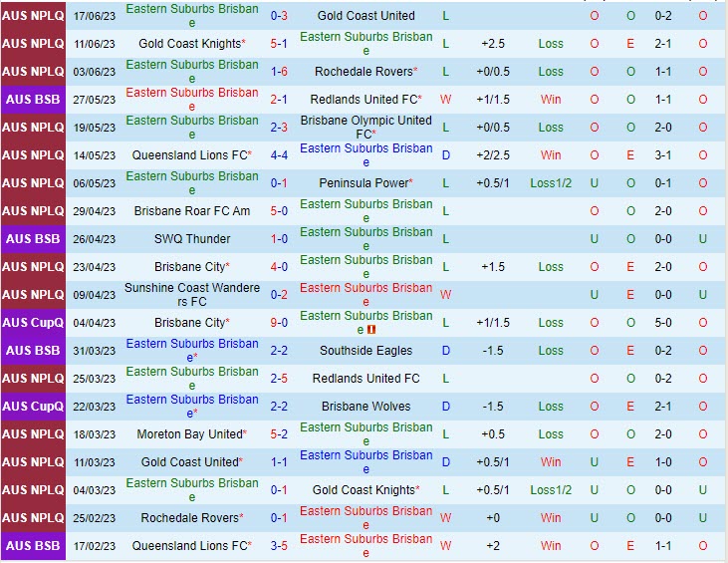Image resolution: width=728 pixels, height=563 pixels.
Task: Click the AUS BSB label on 26/04/23
Action: (x=33, y=239)
